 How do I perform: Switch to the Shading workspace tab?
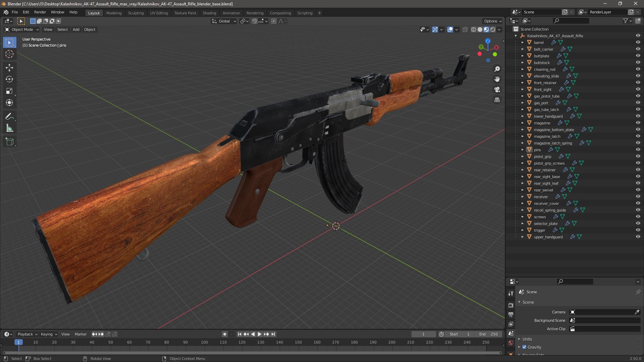(209, 13)
